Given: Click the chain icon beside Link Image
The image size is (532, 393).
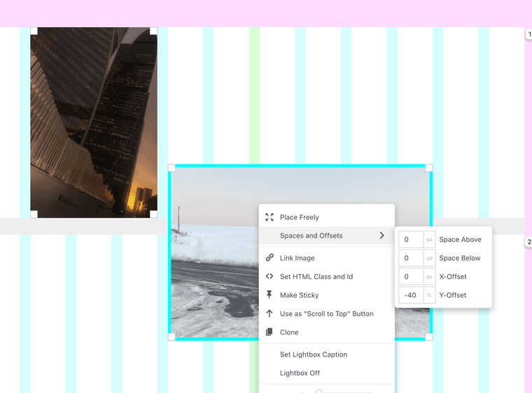Looking at the screenshot, I should pyautogui.click(x=269, y=258).
